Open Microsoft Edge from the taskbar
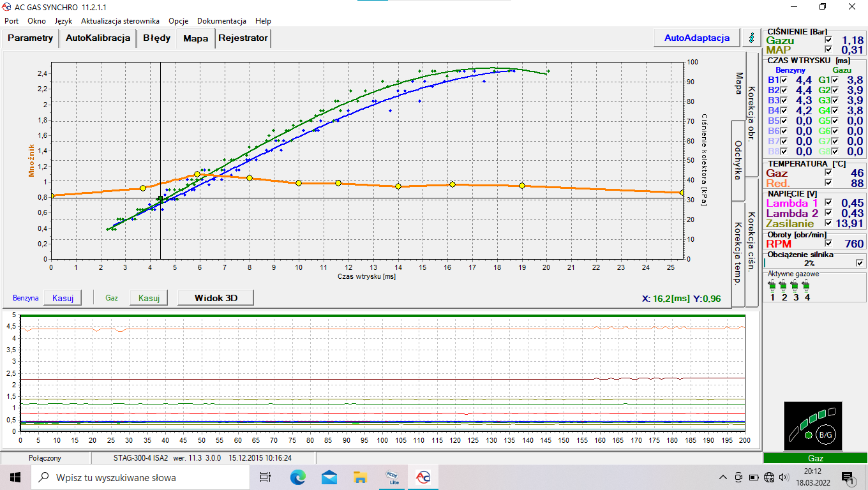 [x=298, y=477]
